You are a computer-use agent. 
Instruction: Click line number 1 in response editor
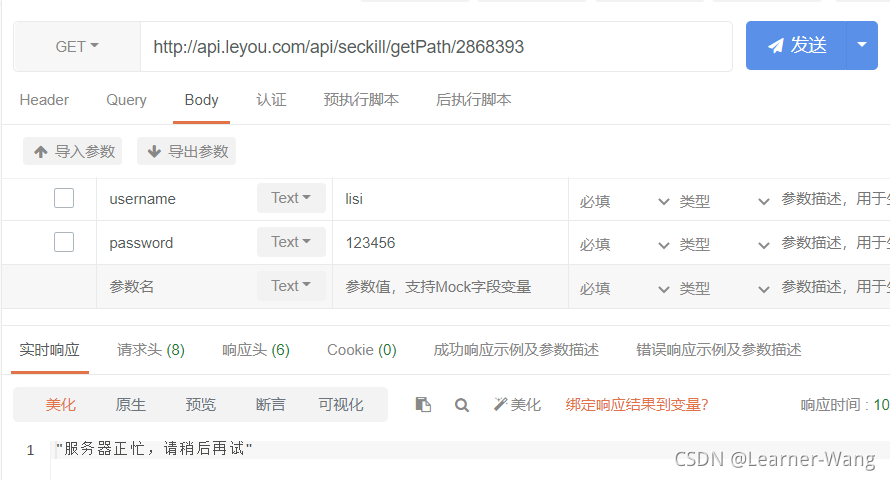point(31,450)
